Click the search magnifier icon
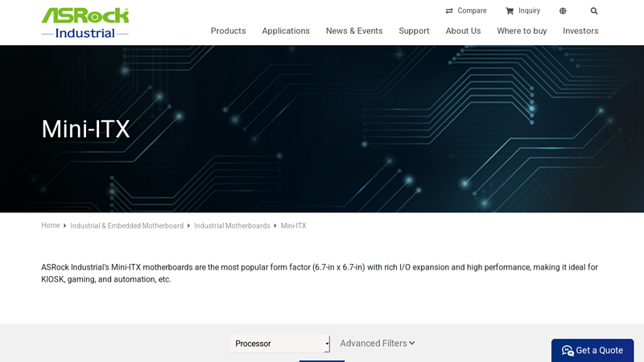The width and height of the screenshot is (644, 362). click(594, 11)
